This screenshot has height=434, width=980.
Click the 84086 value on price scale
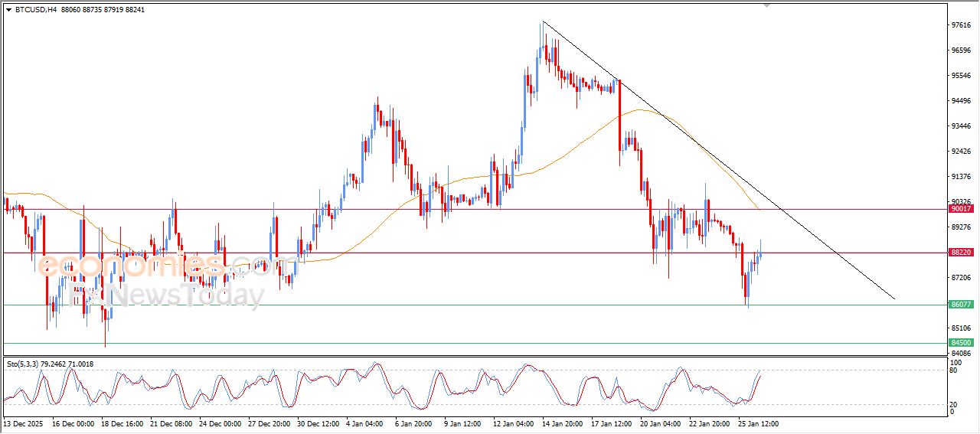click(960, 354)
